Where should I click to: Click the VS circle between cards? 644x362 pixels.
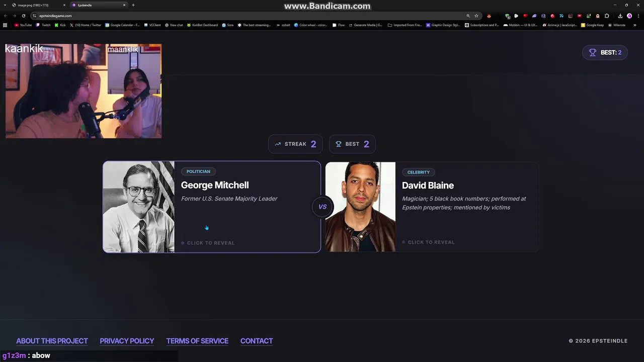point(323,207)
